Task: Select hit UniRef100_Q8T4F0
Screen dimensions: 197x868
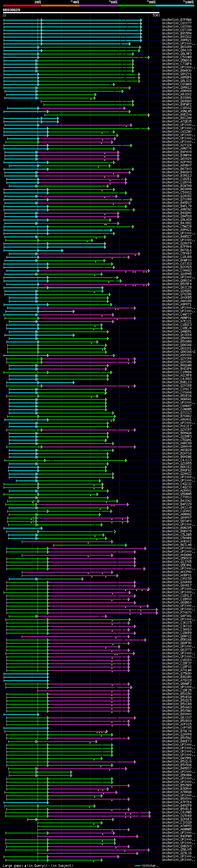Action: (177, 521)
